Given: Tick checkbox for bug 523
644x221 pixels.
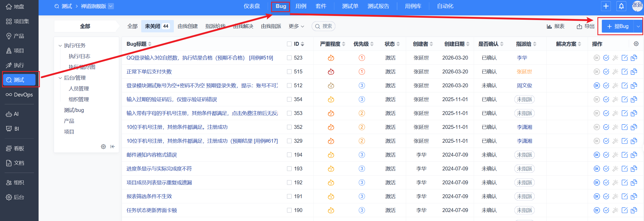Looking at the screenshot, I should pos(289,58).
